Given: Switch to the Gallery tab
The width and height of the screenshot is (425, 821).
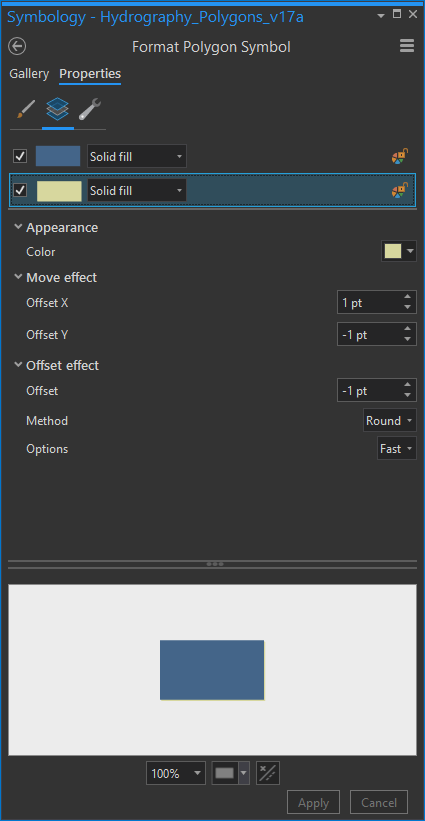Looking at the screenshot, I should [x=29, y=74].
